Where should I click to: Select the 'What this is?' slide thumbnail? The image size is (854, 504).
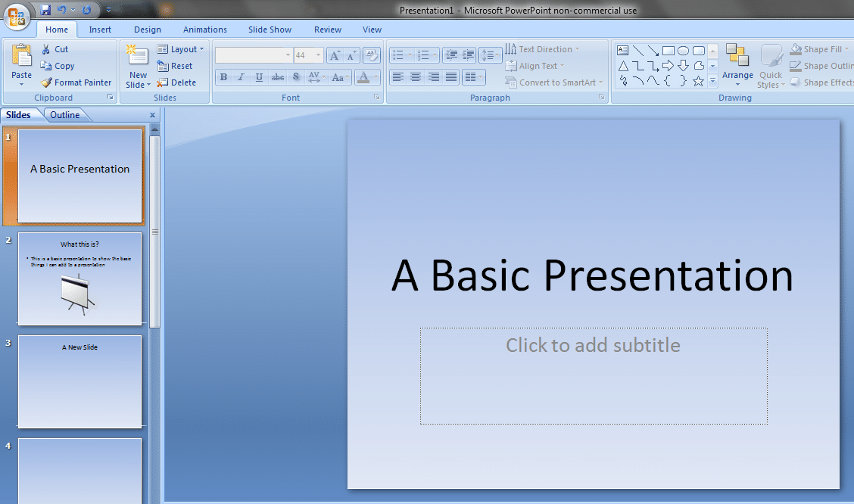pos(79,278)
